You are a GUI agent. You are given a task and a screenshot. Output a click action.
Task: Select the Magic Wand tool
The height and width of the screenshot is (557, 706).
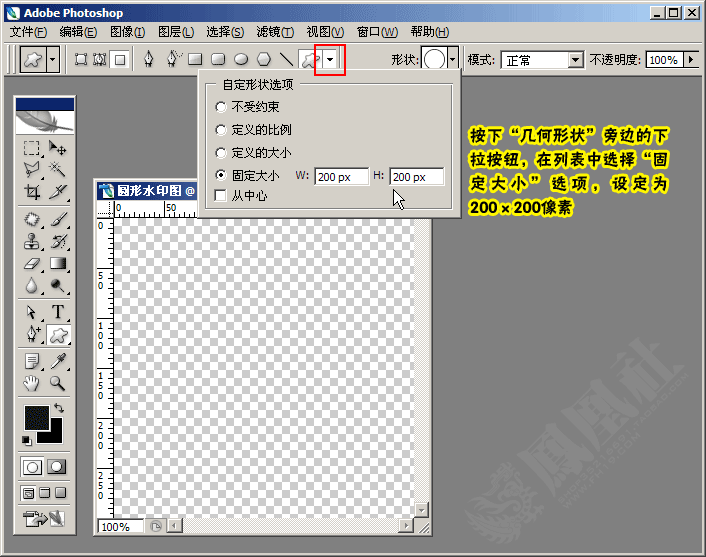(x=58, y=170)
